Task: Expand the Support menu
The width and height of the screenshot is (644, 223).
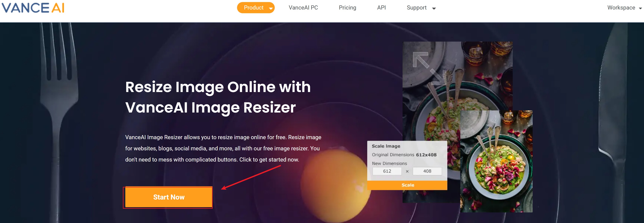Action: (416, 8)
